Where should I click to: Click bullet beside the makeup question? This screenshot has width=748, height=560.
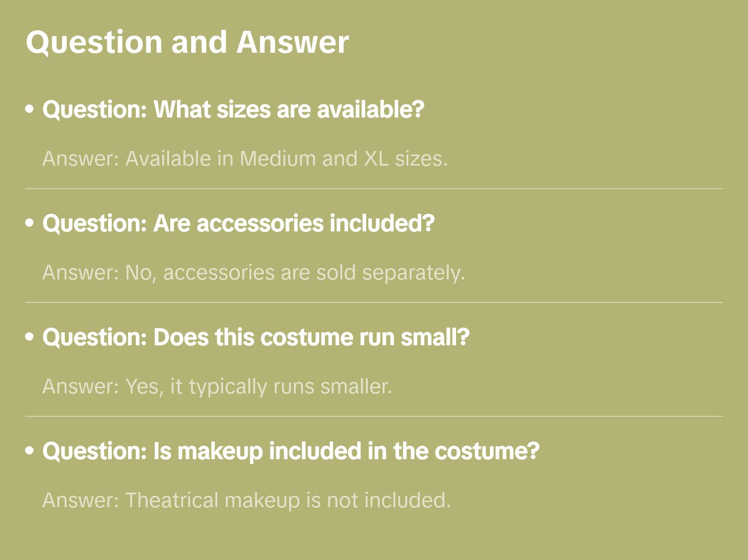point(30,451)
